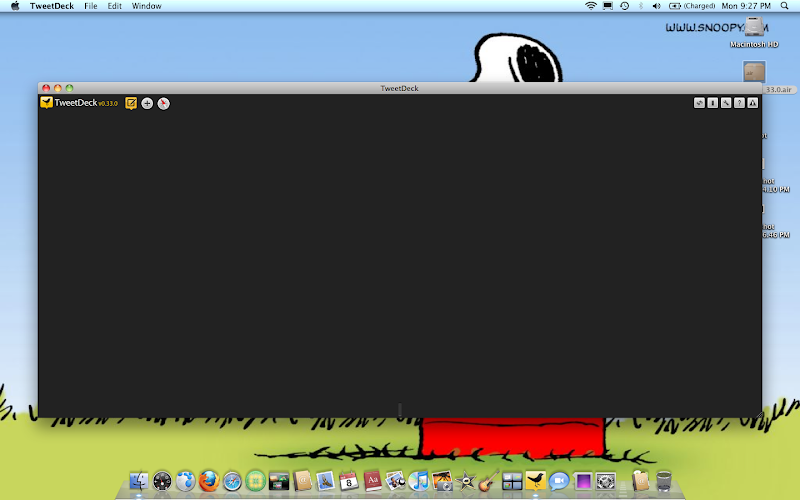The height and width of the screenshot is (500, 800).
Task: Open Spaces grid icon in the Dock
Action: tap(512, 481)
